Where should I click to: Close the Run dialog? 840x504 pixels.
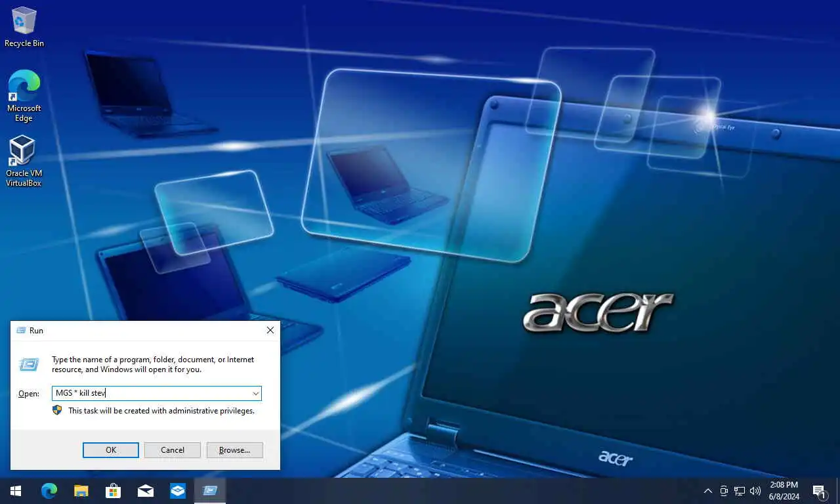270,331
